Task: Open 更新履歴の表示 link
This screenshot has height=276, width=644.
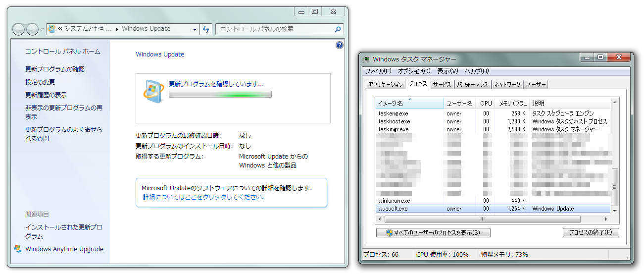Action: [x=46, y=95]
